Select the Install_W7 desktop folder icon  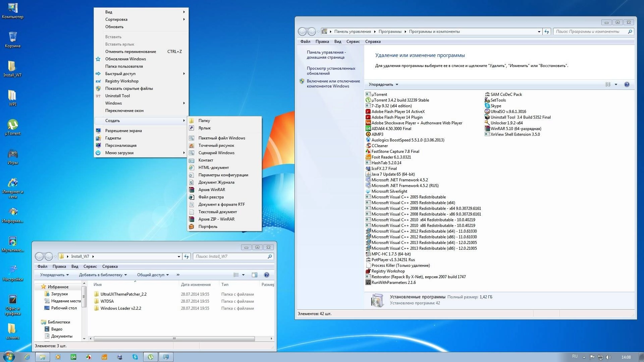pos(12,69)
